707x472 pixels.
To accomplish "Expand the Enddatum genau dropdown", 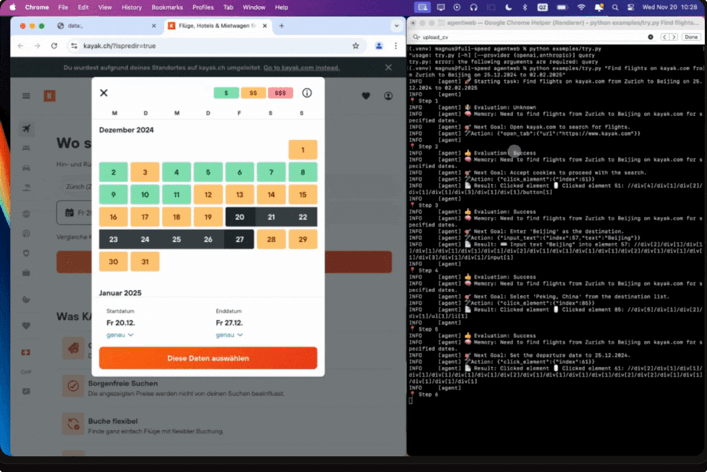I will (229, 335).
